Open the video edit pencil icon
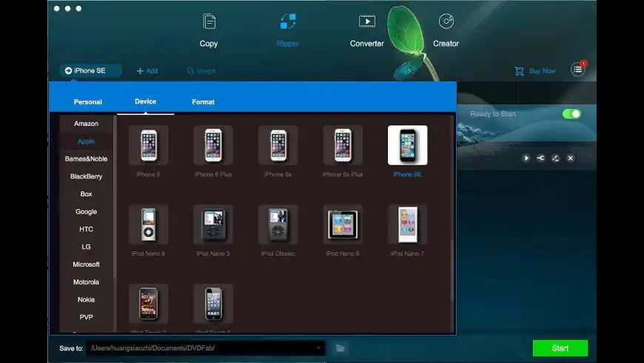The image size is (644, 363). tap(556, 159)
